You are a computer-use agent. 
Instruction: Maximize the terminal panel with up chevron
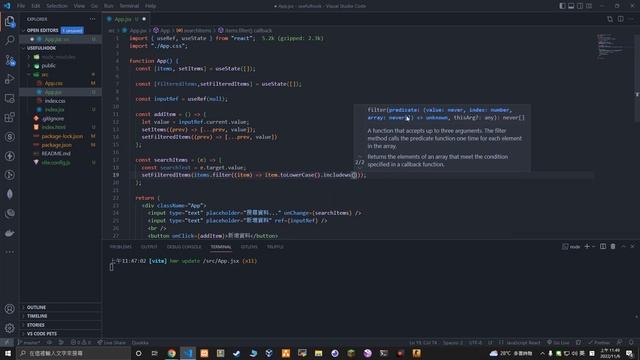click(623, 247)
